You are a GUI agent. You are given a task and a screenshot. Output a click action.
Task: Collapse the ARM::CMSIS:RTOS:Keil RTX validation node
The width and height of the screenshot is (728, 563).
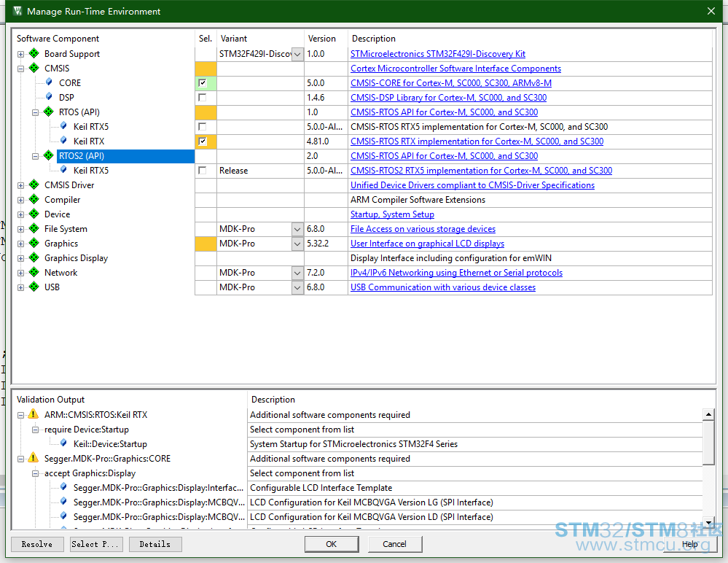[x=20, y=415]
